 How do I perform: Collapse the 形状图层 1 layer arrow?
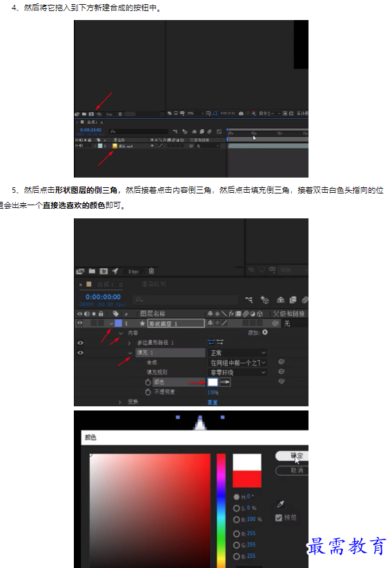(111, 323)
